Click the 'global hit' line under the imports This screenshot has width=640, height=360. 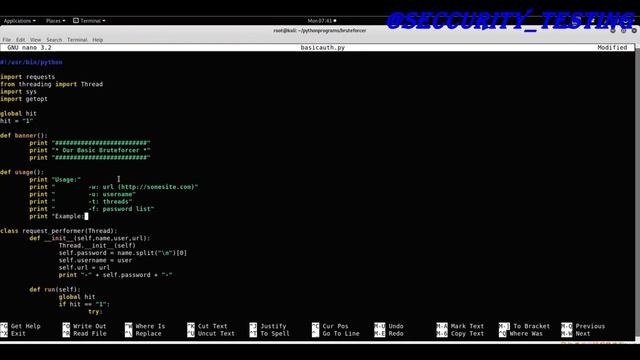[x=18, y=113]
